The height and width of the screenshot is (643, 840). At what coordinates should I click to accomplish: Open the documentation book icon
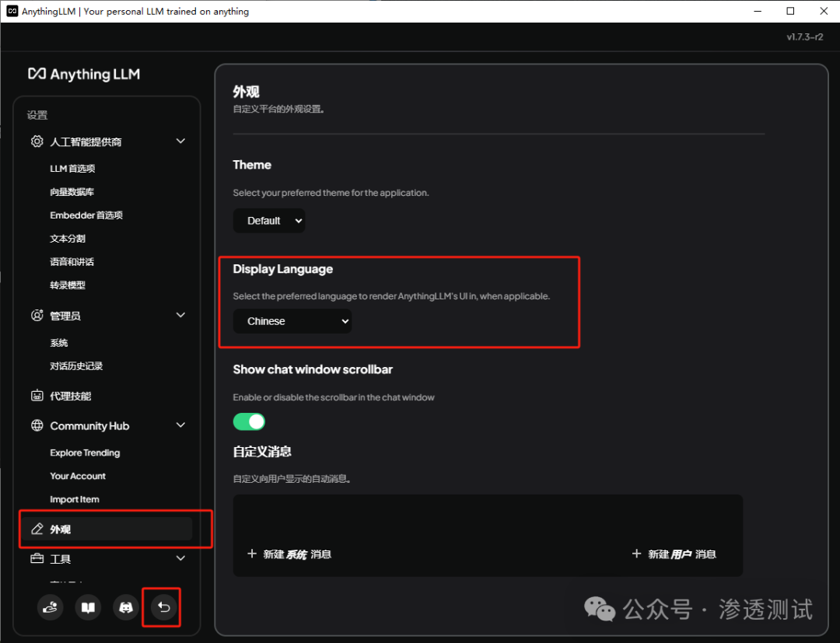coord(88,608)
